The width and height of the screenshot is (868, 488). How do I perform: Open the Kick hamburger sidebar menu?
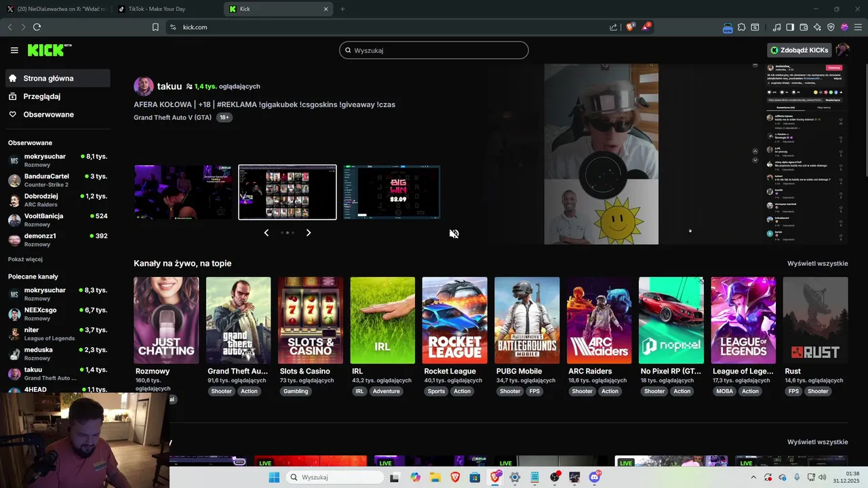(14, 50)
